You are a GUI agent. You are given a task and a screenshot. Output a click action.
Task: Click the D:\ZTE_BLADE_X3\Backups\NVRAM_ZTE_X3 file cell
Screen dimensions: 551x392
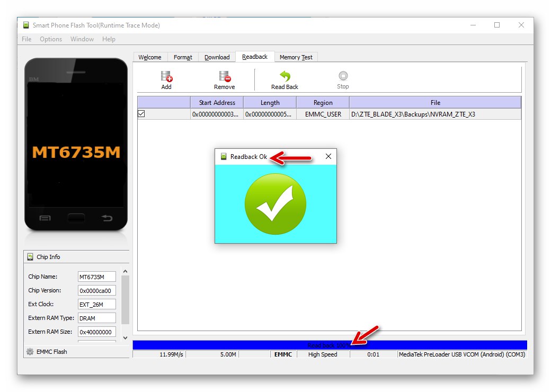(436, 114)
